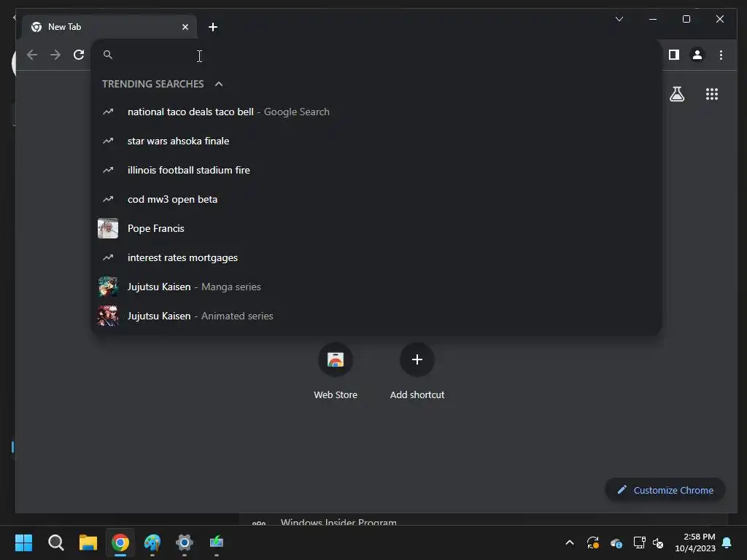Click the muted volume tray icon
The width and height of the screenshot is (747, 560).
pos(658,542)
